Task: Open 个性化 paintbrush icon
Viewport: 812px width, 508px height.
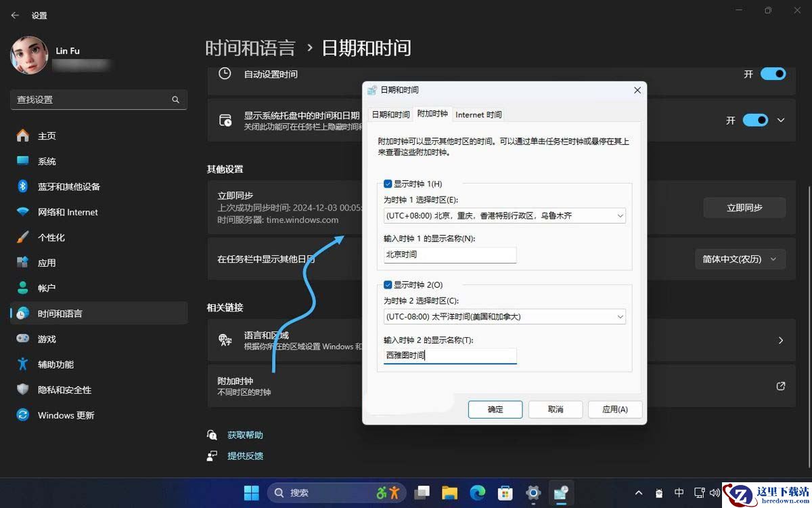Action: click(x=23, y=238)
